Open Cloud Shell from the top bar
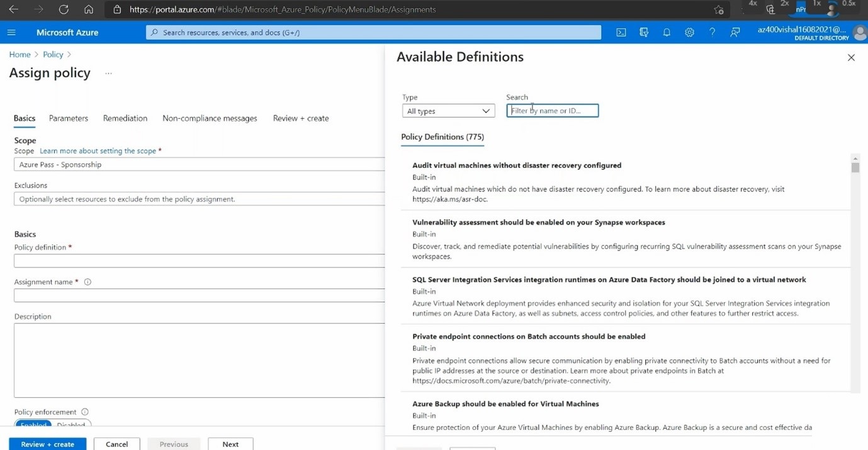The image size is (868, 450). [x=621, y=32]
